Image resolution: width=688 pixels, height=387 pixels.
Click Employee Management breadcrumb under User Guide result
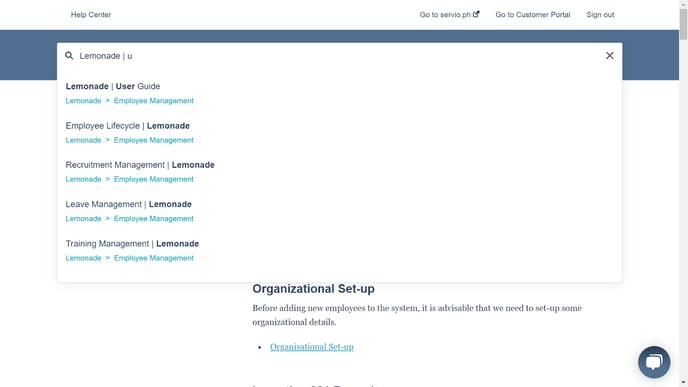tap(154, 101)
